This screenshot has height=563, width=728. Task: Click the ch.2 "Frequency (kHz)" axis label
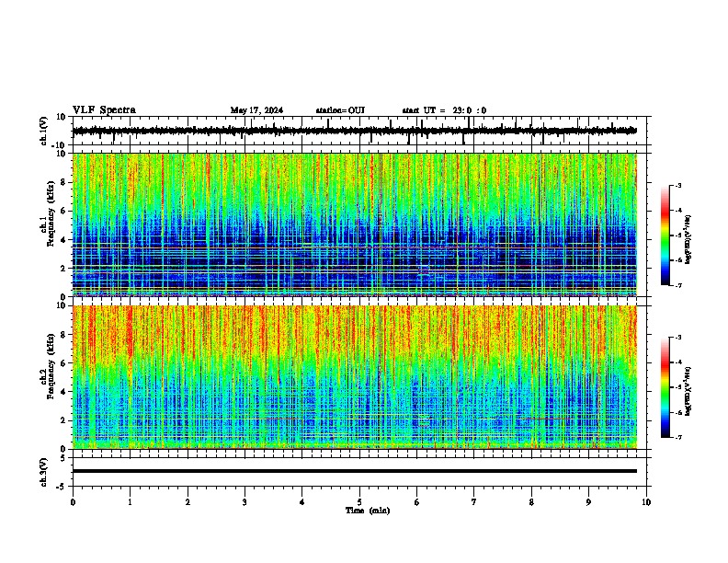(50, 366)
